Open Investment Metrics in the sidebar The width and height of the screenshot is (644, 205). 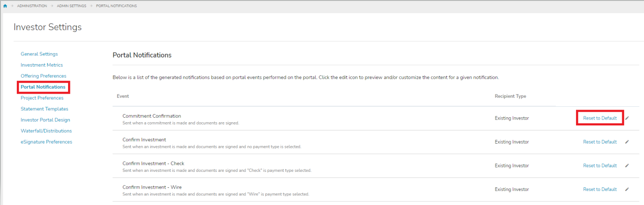pos(42,65)
